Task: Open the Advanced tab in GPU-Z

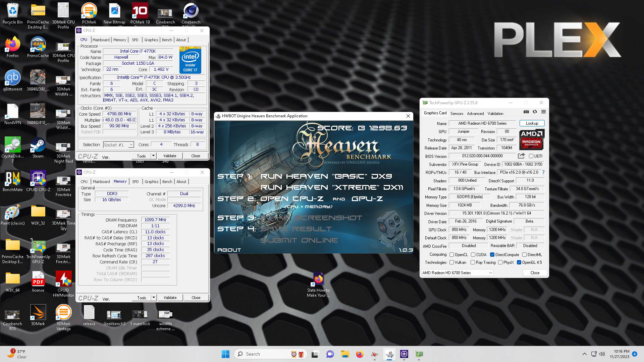Action: pos(475,114)
